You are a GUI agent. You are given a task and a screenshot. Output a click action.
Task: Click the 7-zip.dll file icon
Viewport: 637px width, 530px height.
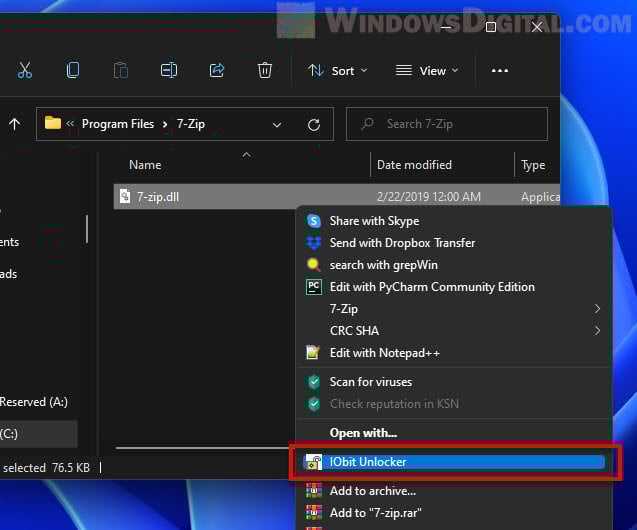coord(125,197)
